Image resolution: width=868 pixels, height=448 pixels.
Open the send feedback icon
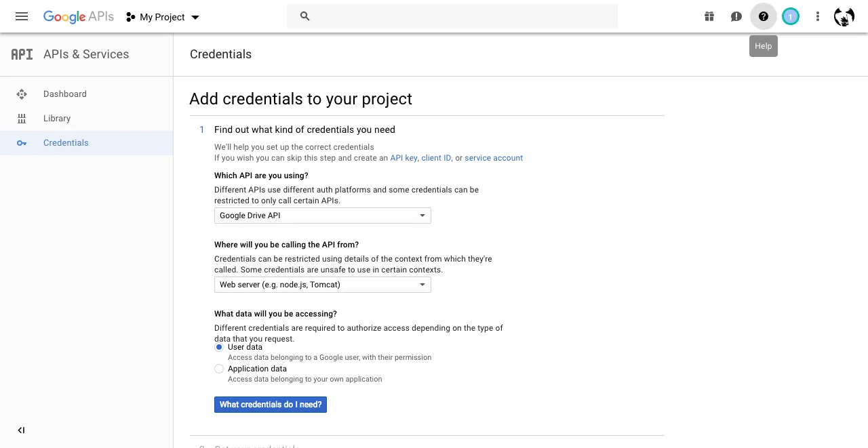pos(736,16)
